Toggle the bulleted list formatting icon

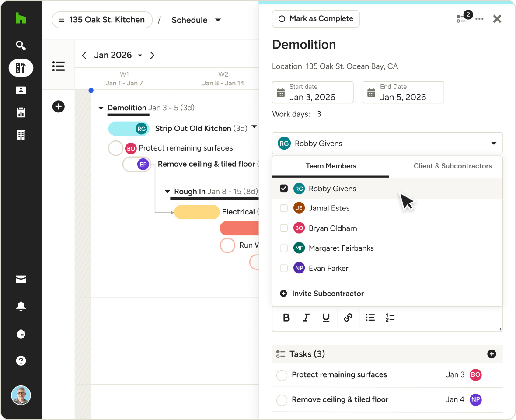click(x=370, y=318)
